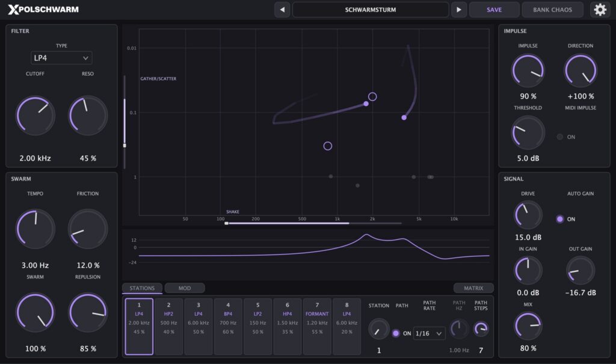Viewport: 616px width, 364px height.
Task: Click the In Gain knob
Action: click(x=528, y=271)
